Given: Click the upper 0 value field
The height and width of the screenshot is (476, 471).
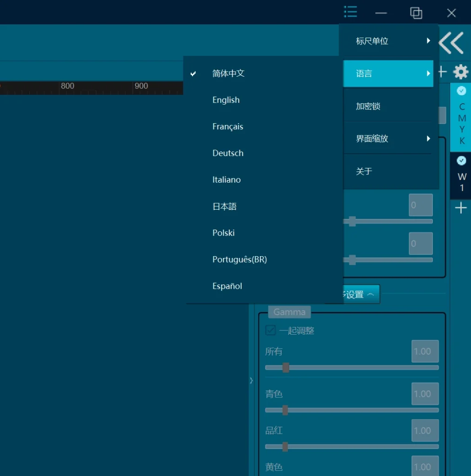Looking at the screenshot, I should pyautogui.click(x=421, y=205).
